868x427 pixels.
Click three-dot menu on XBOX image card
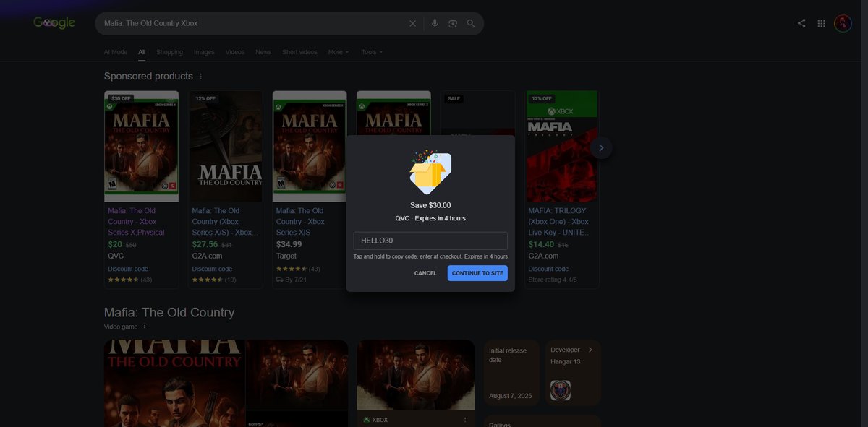pyautogui.click(x=465, y=420)
